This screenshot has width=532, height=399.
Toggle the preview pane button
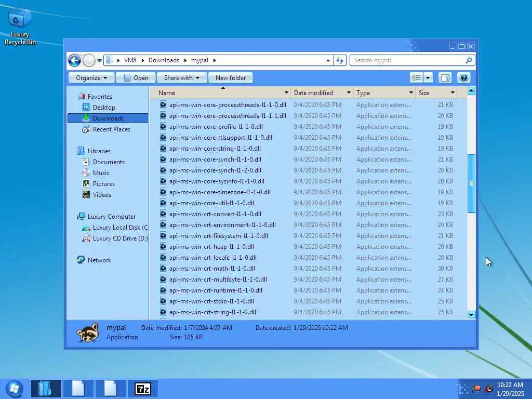(445, 78)
